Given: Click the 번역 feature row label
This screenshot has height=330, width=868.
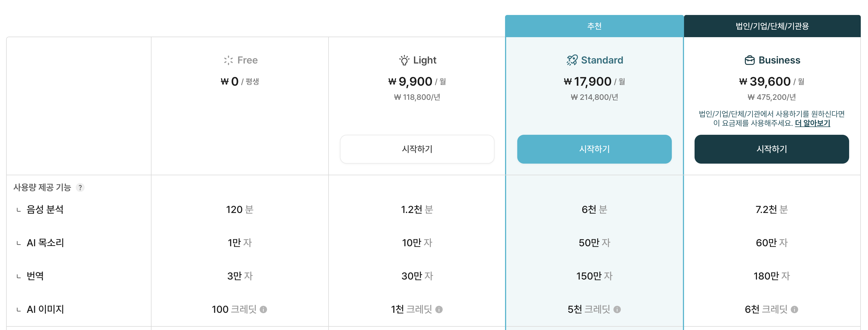Looking at the screenshot, I should pos(35,276).
